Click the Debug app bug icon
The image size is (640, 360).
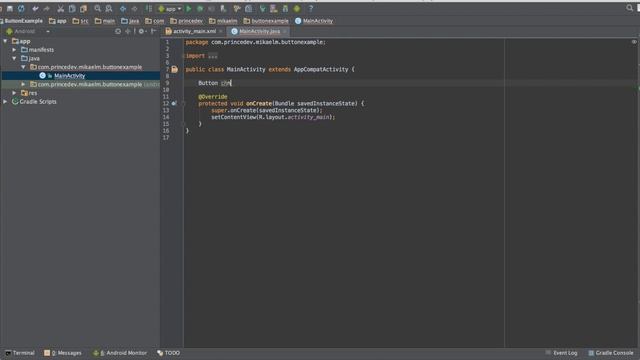200,8
